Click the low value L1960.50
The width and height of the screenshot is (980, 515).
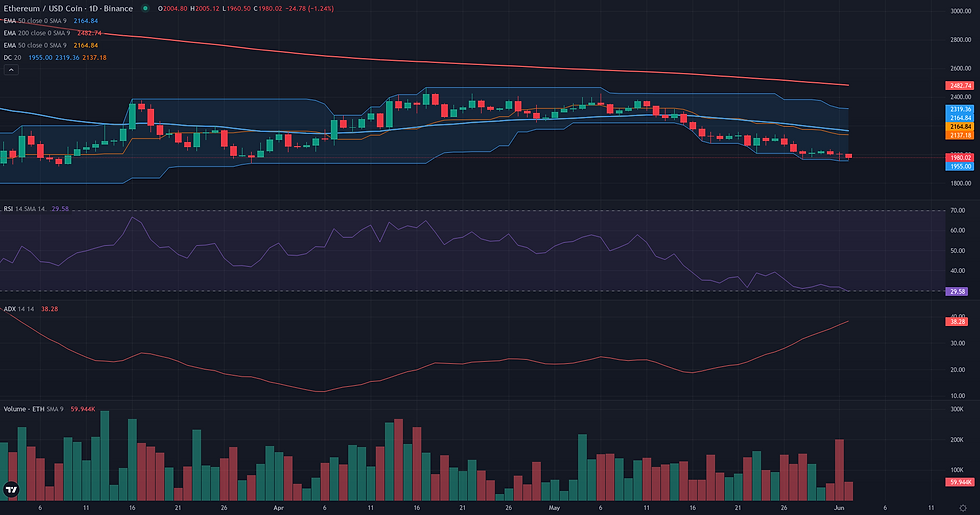[238, 9]
